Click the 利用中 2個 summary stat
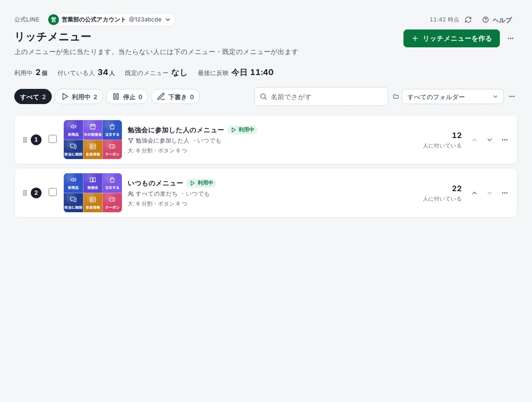 click(x=31, y=73)
